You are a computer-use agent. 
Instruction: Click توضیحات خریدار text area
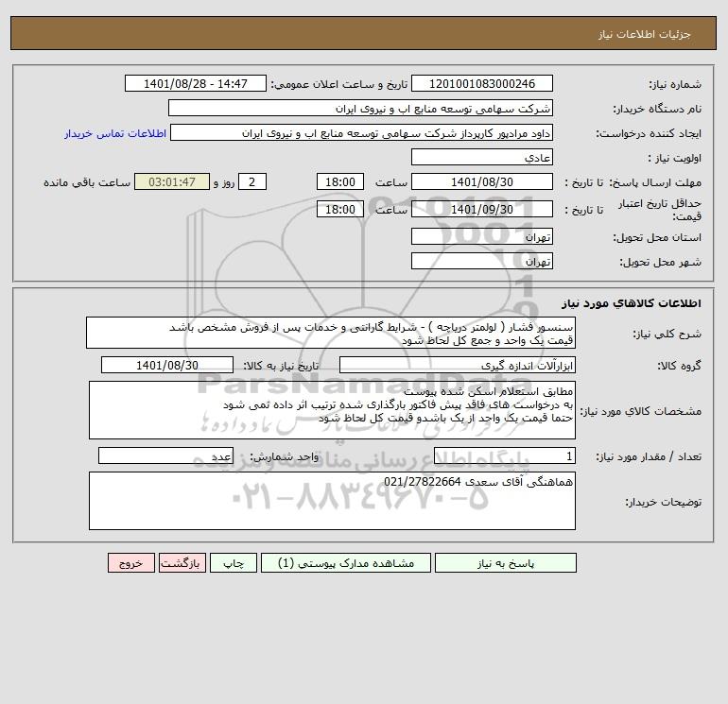click(x=332, y=501)
